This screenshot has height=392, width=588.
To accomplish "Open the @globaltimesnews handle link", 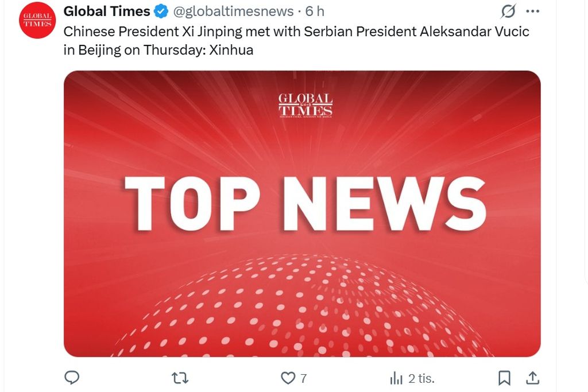I will pyautogui.click(x=233, y=11).
